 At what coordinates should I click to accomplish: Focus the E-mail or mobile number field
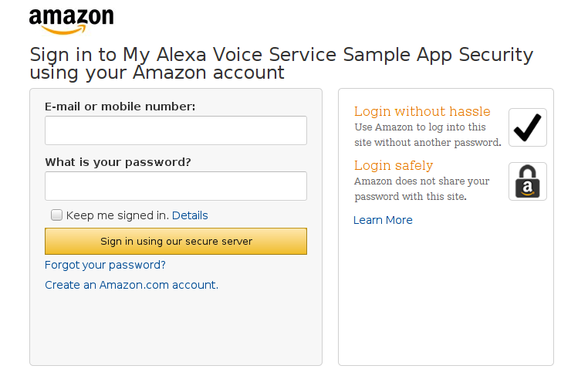[x=175, y=130]
